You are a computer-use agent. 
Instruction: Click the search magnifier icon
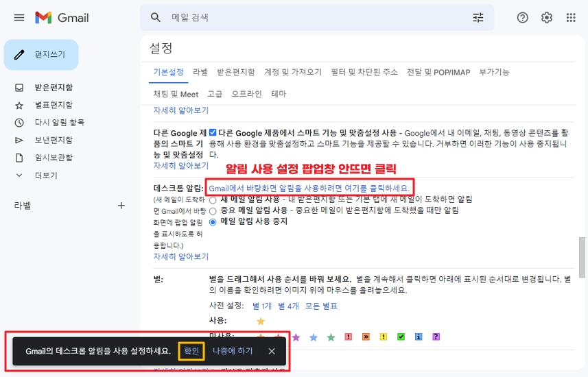tap(156, 17)
